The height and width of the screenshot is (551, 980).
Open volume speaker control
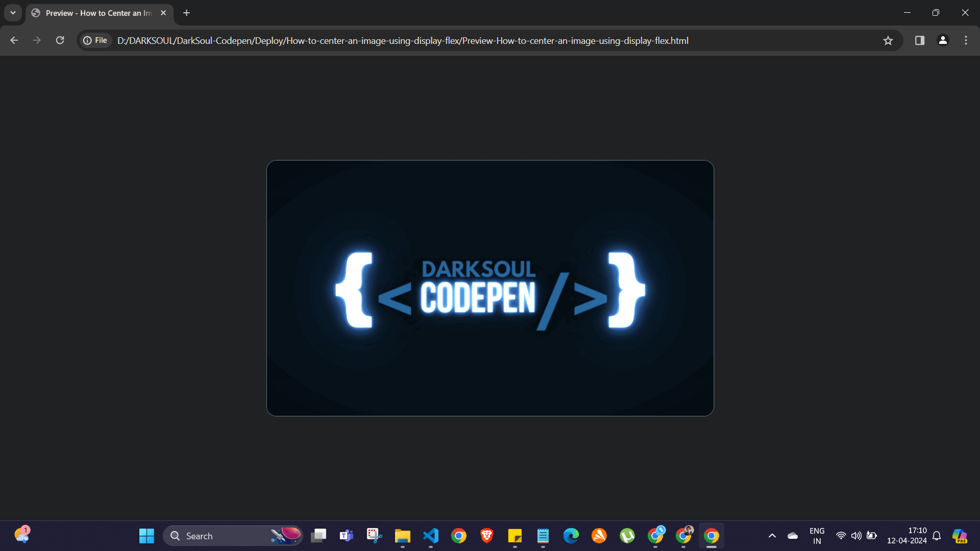856,536
